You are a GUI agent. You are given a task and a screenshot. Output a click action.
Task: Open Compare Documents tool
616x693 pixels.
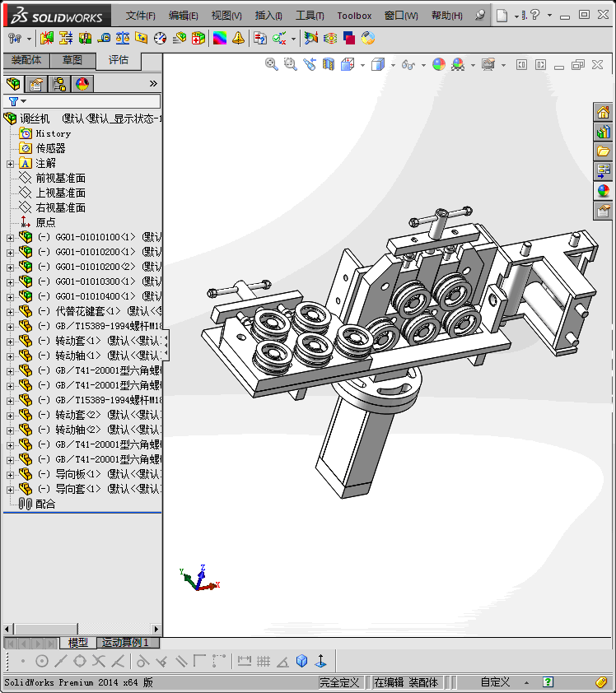point(260,39)
